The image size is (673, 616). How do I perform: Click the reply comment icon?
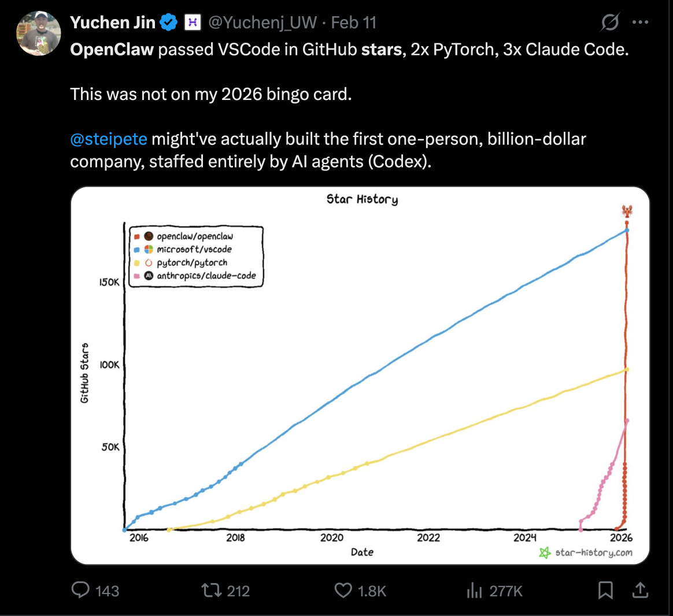(80, 590)
